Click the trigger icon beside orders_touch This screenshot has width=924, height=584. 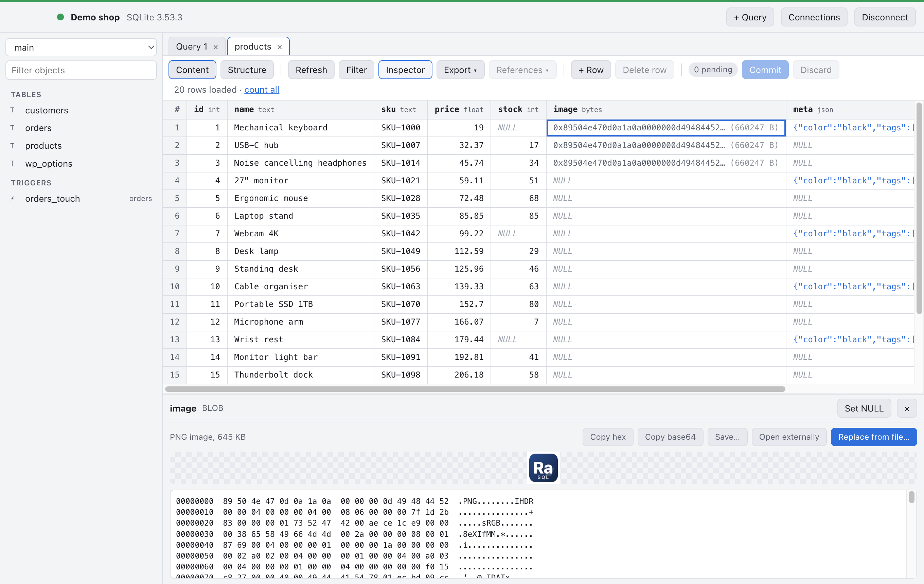(x=12, y=199)
